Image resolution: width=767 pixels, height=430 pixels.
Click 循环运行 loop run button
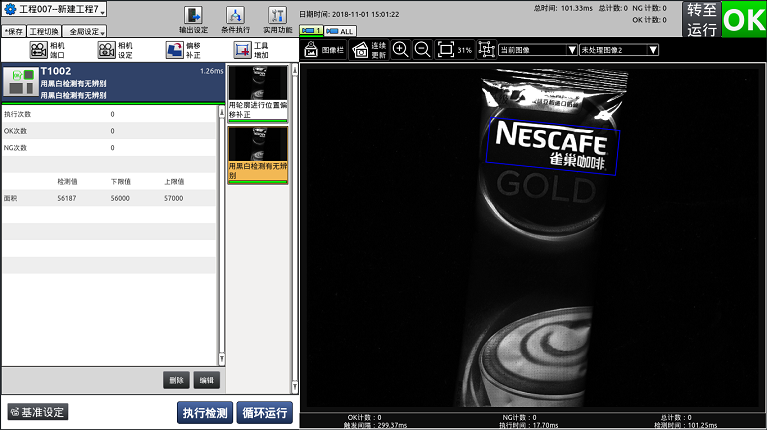[265, 412]
